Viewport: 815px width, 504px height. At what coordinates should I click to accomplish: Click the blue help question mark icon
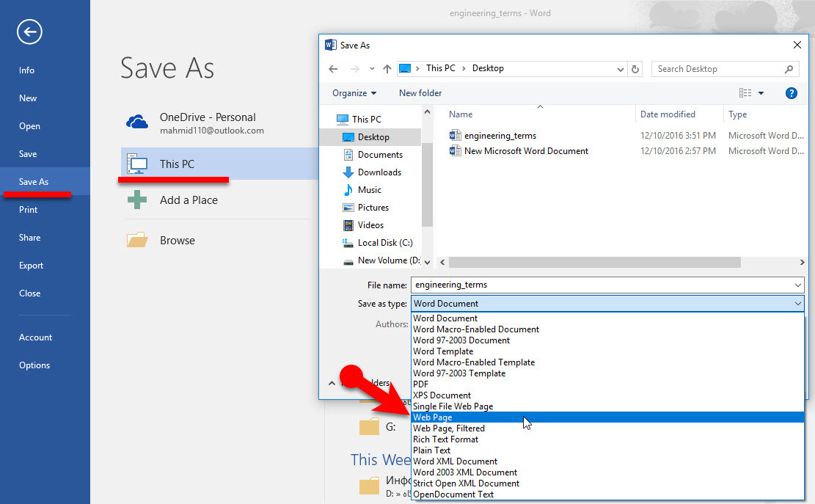(x=791, y=93)
